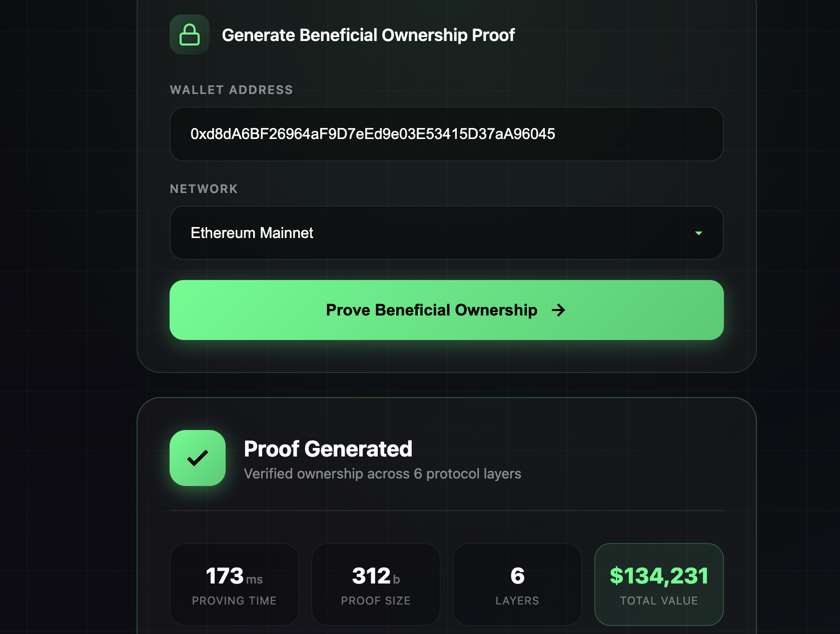
Task: Click the checkmark badge above Verified ownership text
Action: [198, 457]
